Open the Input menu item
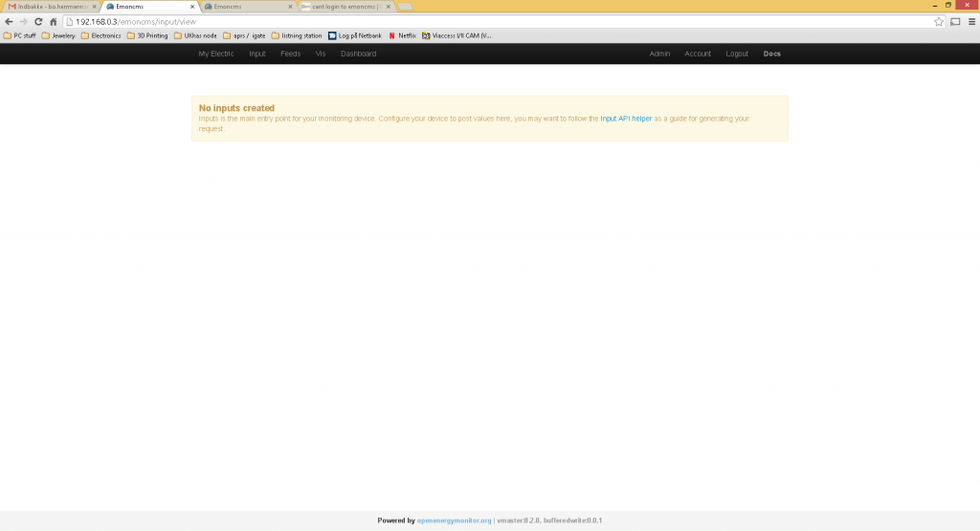980x531 pixels. click(x=256, y=54)
